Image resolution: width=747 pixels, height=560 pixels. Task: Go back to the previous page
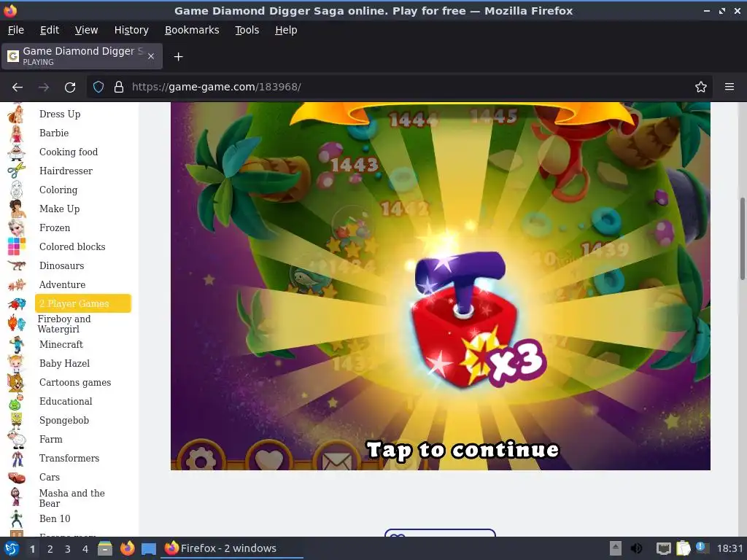click(18, 87)
